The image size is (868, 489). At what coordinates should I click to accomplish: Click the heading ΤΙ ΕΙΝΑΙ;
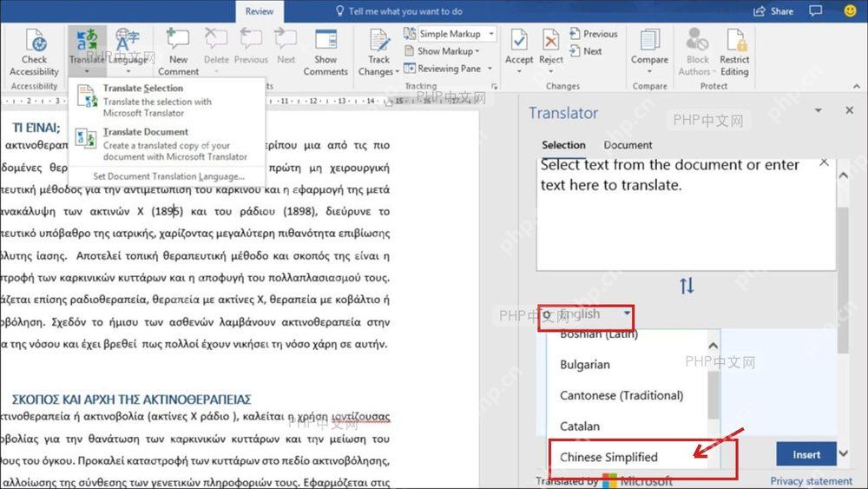pos(36,128)
